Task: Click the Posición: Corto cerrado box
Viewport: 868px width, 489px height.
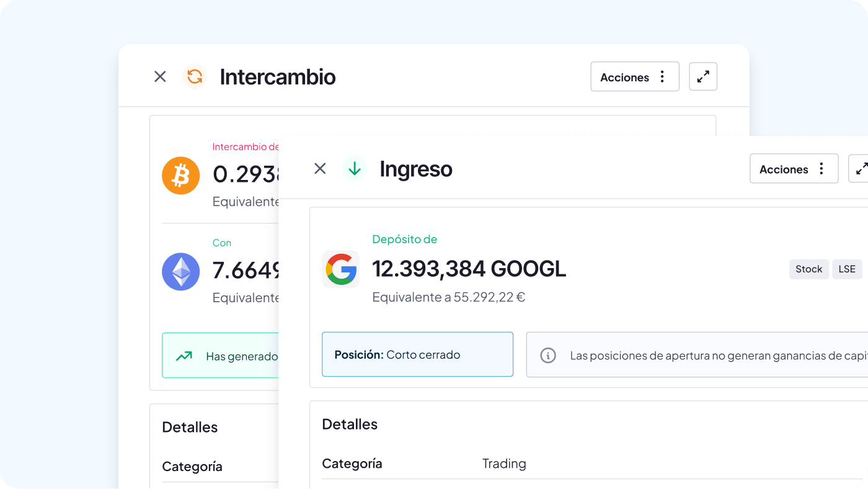Action: pyautogui.click(x=417, y=355)
